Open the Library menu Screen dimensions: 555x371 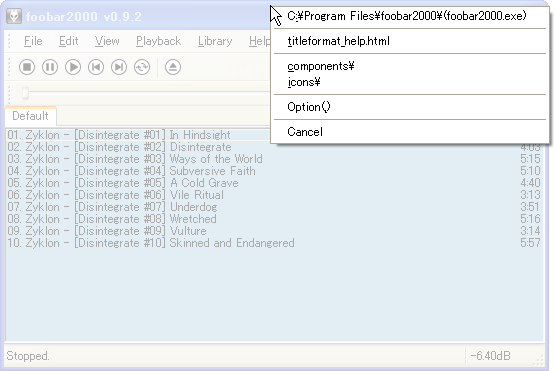tap(215, 41)
